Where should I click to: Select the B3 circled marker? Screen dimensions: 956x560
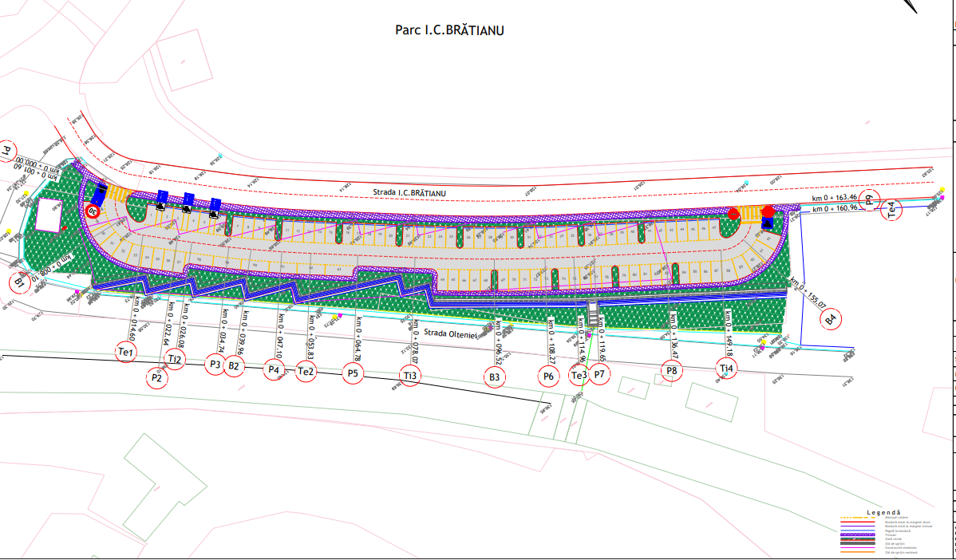495,377
